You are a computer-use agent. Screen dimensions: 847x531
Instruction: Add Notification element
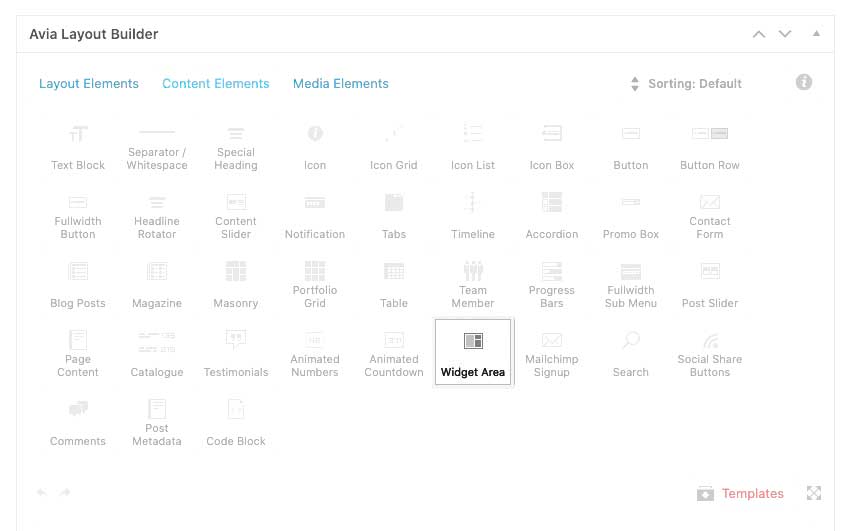[315, 214]
